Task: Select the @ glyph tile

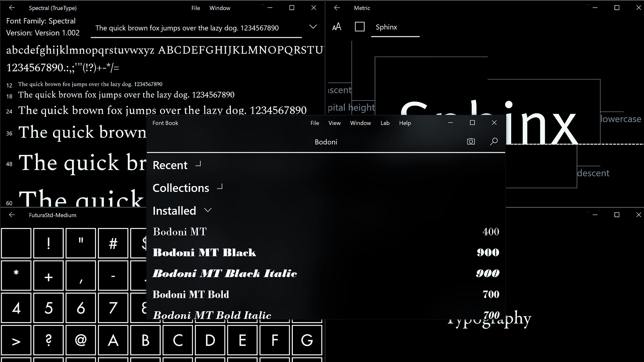Action: pyautogui.click(x=81, y=340)
